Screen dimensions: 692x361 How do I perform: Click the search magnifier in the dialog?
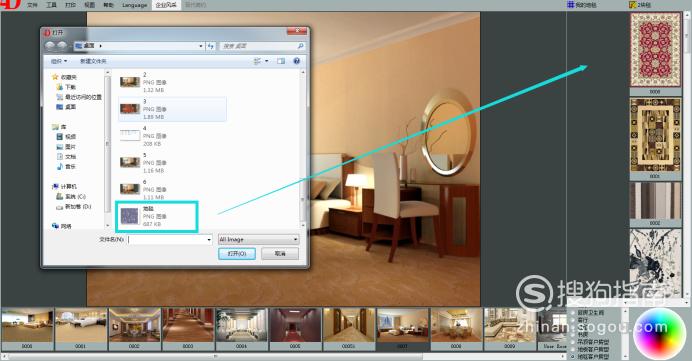301,46
